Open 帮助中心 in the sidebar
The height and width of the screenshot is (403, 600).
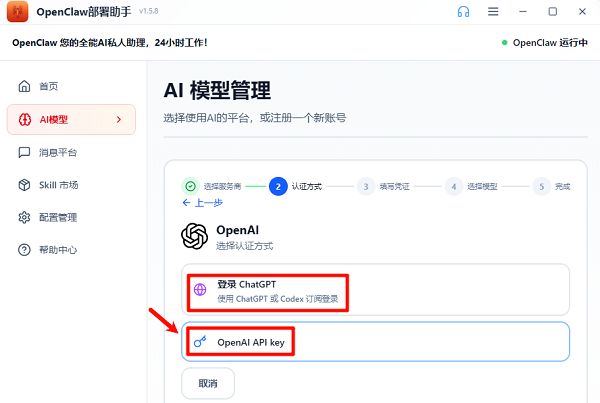tap(71, 250)
